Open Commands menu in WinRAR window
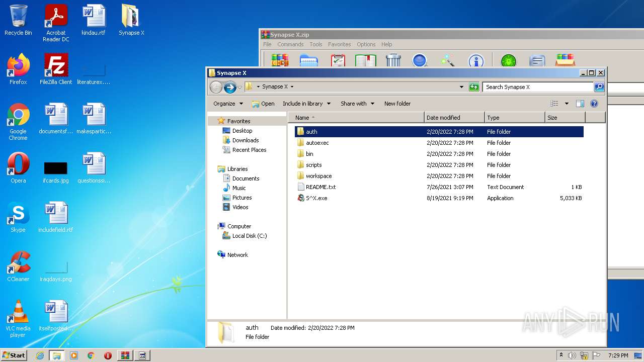The width and height of the screenshot is (644, 362). (290, 44)
